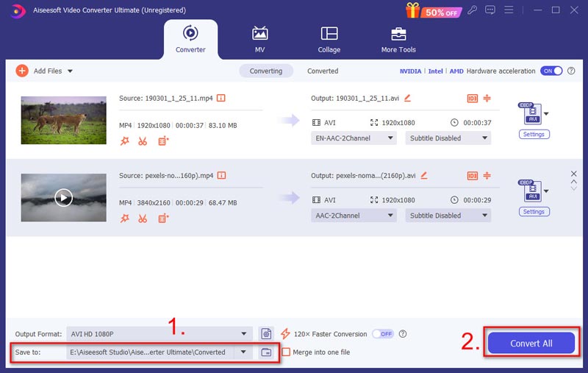This screenshot has height=373, width=588.
Task: Check Merge into one file
Action: [x=286, y=352]
